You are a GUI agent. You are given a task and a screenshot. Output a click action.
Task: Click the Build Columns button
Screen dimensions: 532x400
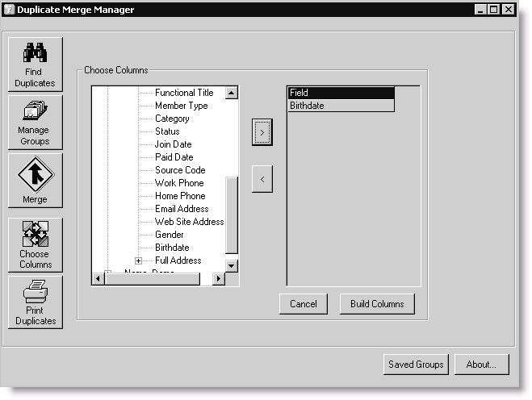point(377,304)
